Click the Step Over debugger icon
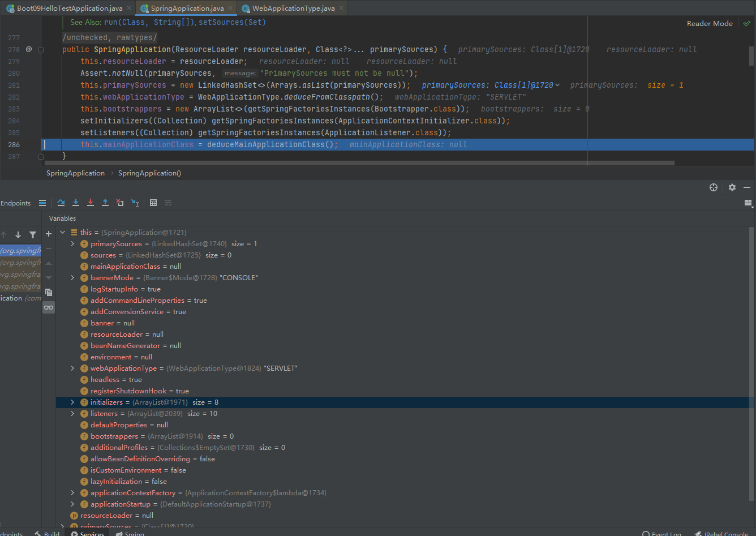756x536 pixels. (61, 203)
